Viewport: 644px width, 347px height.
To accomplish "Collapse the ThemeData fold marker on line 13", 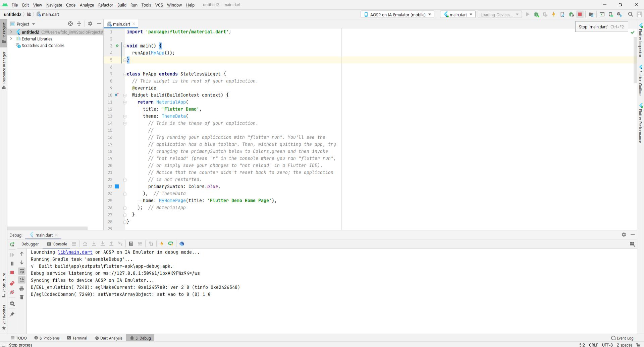I will tap(125, 116).
